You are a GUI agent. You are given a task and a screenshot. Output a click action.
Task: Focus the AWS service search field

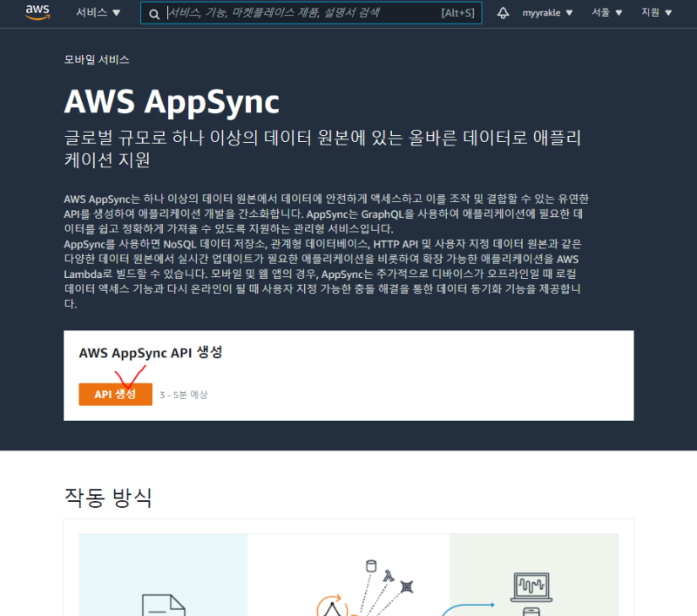coord(305,13)
